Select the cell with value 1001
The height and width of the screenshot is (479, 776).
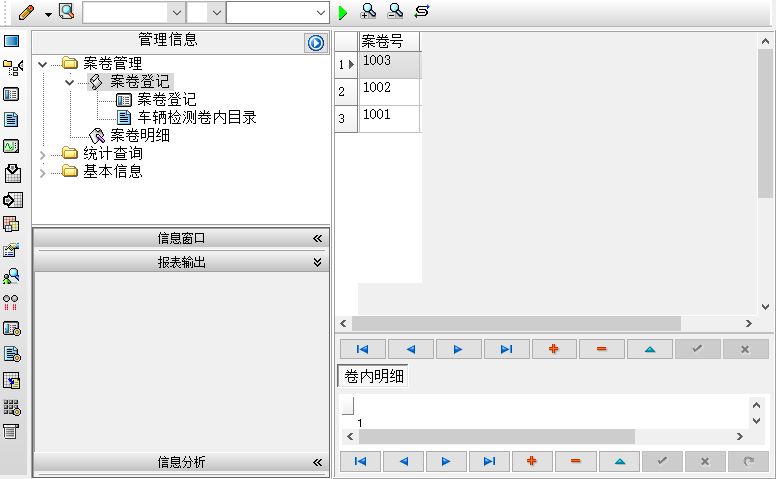coord(389,119)
